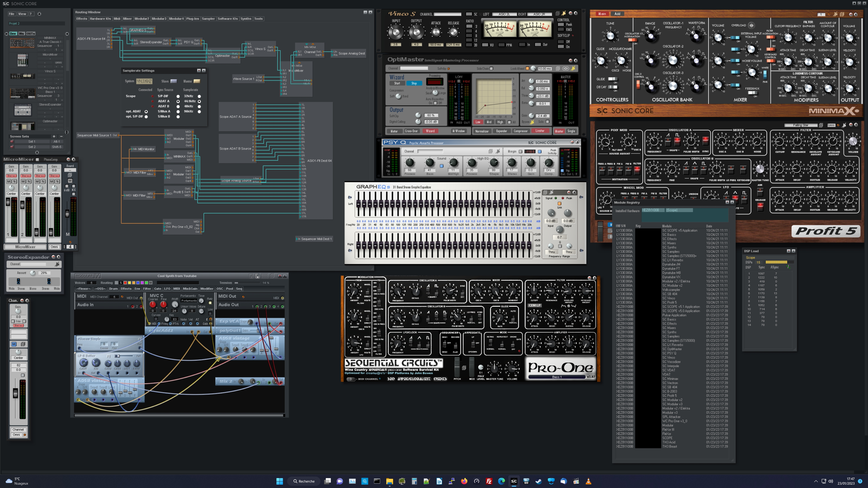Click the bypass plug icon in StereoExpander

(x=57, y=264)
